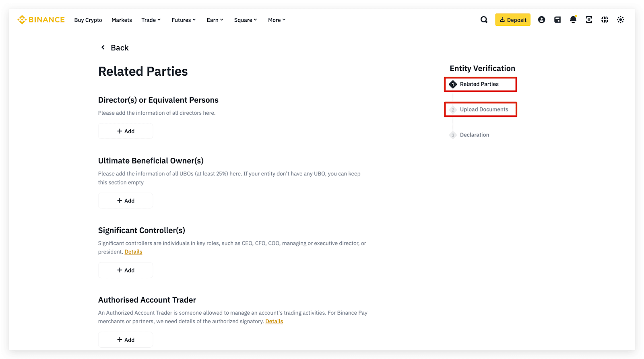This screenshot has height=359, width=644.
Task: Open the search magnifier icon
Action: click(484, 20)
